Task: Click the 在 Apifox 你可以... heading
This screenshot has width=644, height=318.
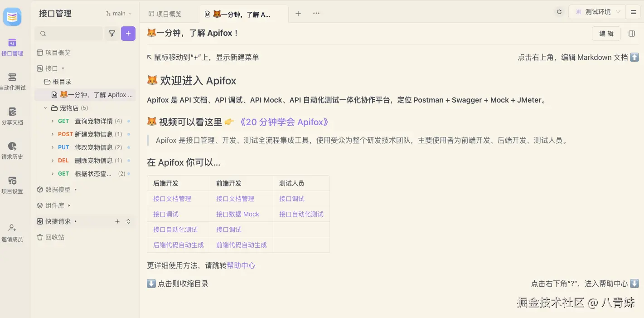Action: point(184,162)
